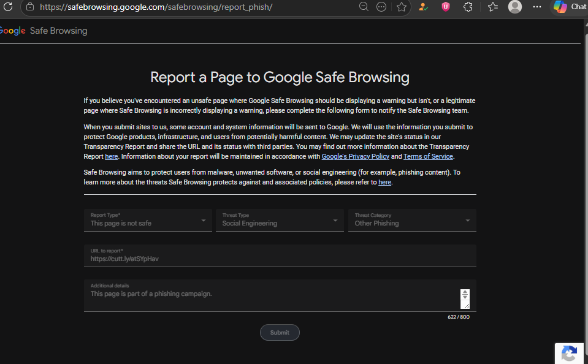The width and height of the screenshot is (588, 364).
Task: Open the orange person extension icon
Action: point(424,7)
